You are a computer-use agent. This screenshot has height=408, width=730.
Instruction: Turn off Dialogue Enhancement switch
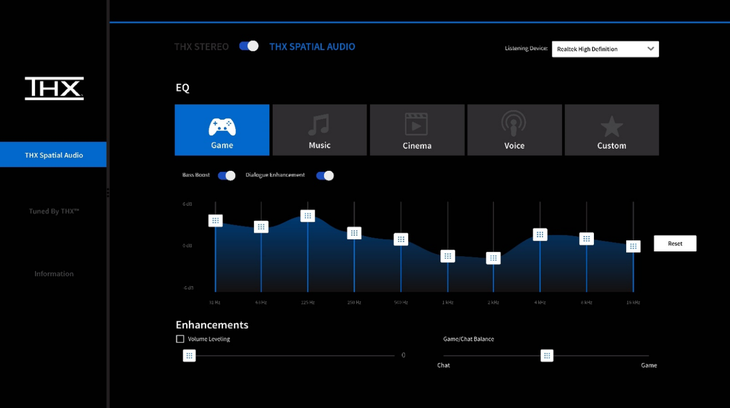(x=325, y=176)
